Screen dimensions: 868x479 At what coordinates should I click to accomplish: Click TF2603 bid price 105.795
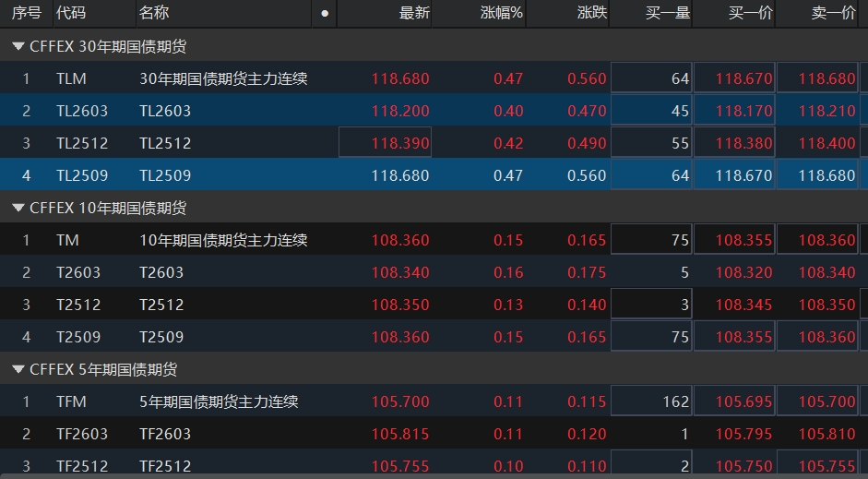click(743, 434)
